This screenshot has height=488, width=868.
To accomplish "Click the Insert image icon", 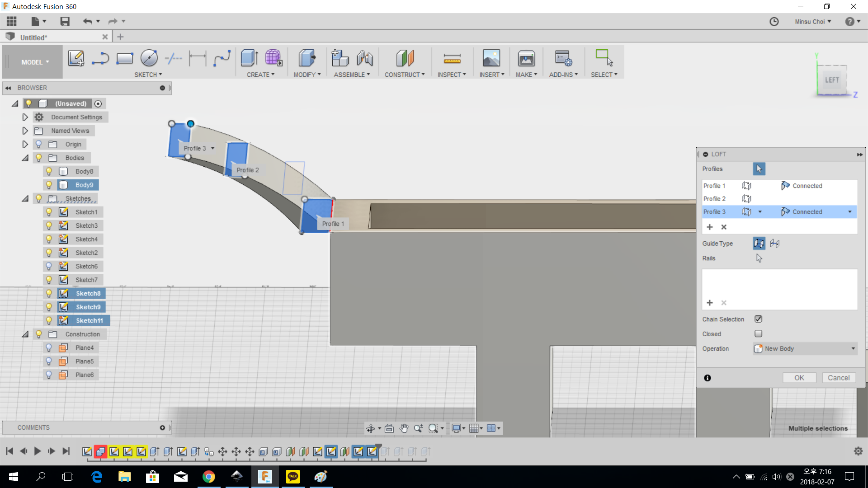I will pos(491,58).
